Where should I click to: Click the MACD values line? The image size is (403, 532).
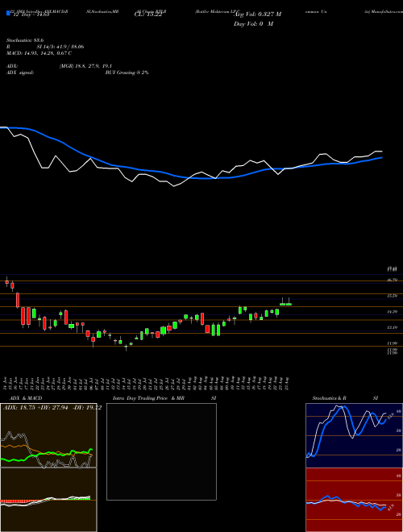tap(39, 53)
